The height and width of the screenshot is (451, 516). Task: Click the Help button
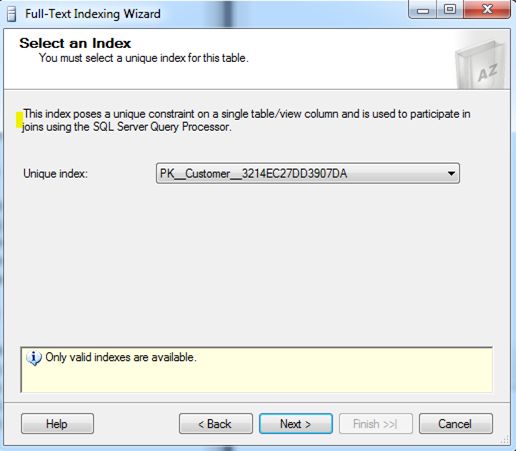[x=57, y=424]
